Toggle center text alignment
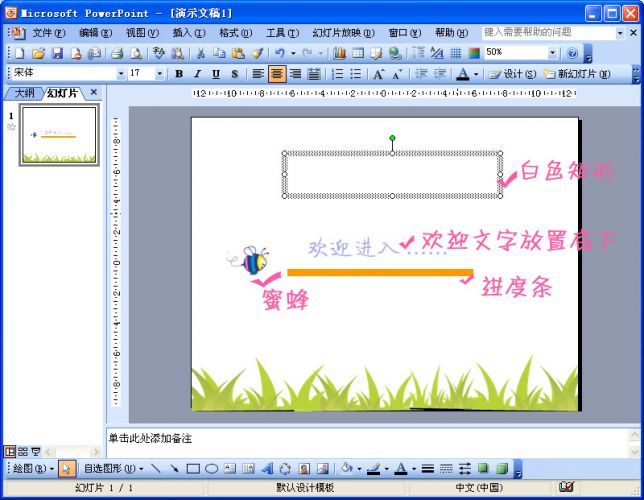Image resolution: width=644 pixels, height=500 pixels. 276,74
